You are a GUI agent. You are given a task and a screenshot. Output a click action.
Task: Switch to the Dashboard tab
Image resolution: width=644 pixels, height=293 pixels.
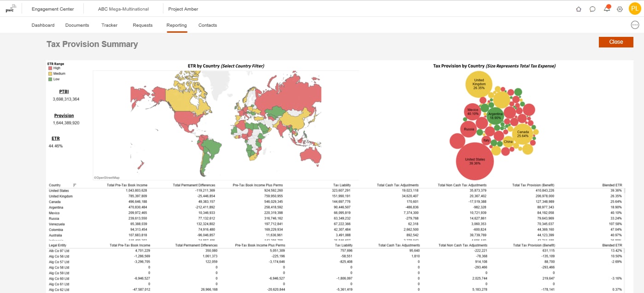(x=43, y=25)
